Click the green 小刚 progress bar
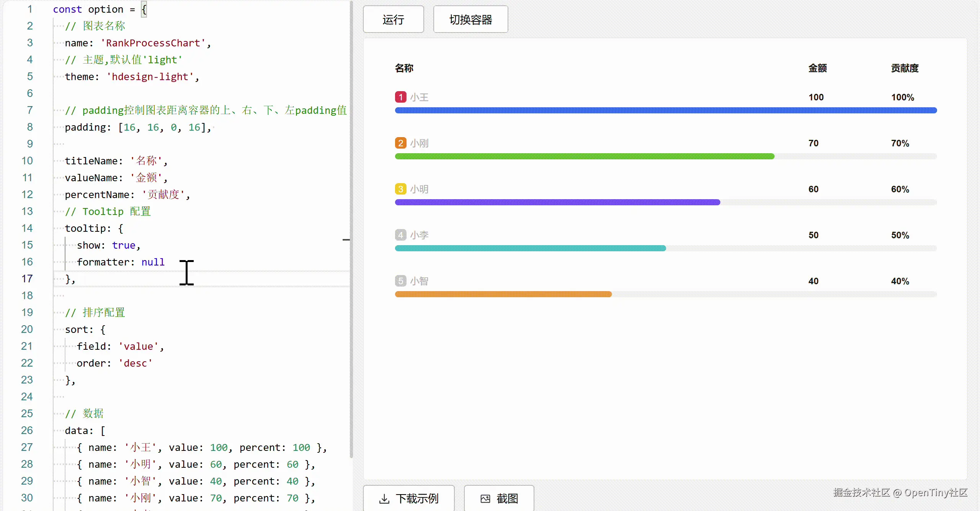The image size is (980, 511). click(x=584, y=156)
